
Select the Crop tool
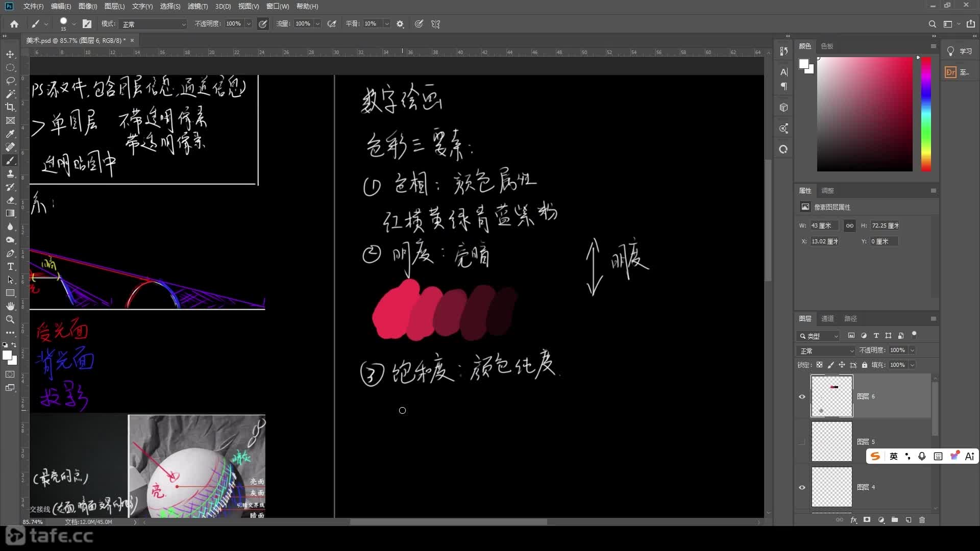click(10, 107)
